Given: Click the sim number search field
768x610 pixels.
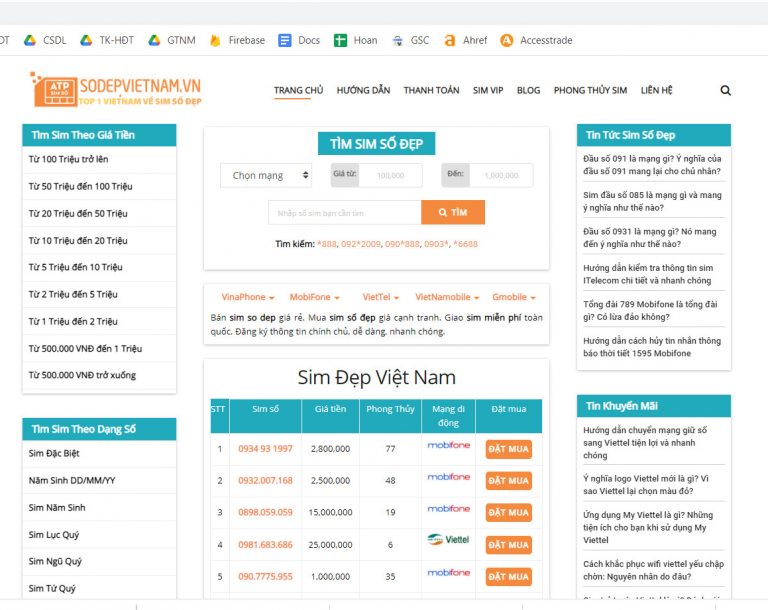Looking at the screenshot, I should pyautogui.click(x=345, y=213).
